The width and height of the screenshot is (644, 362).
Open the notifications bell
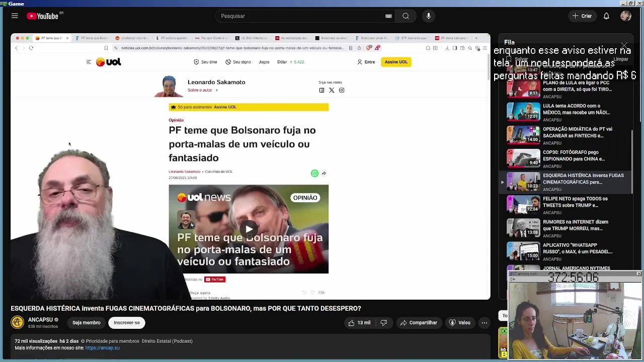coord(606,16)
